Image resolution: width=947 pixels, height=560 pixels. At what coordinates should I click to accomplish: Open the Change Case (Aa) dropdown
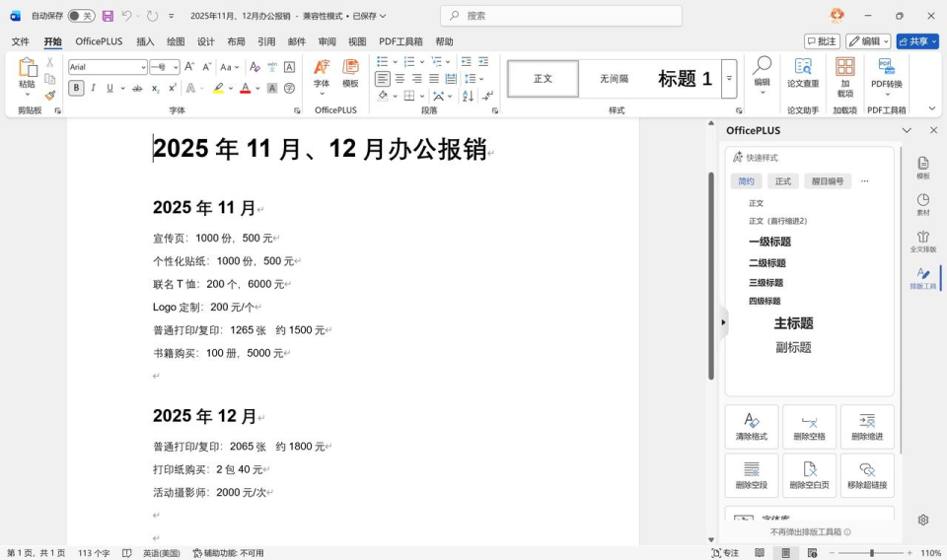(x=230, y=67)
